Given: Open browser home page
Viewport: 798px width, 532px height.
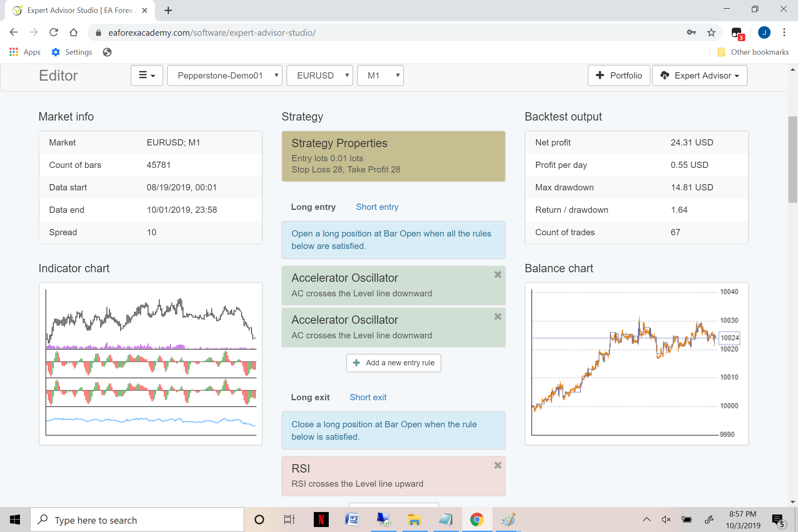Looking at the screenshot, I should (74, 32).
